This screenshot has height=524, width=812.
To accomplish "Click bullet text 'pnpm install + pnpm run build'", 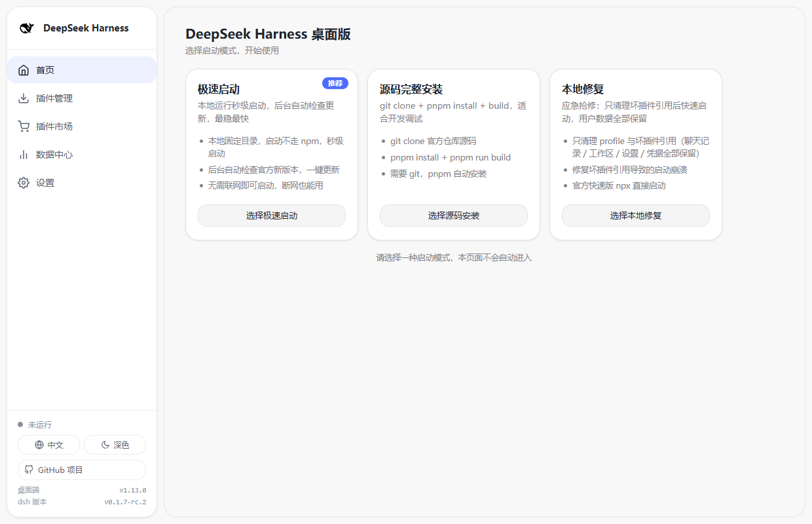I will click(x=451, y=157).
